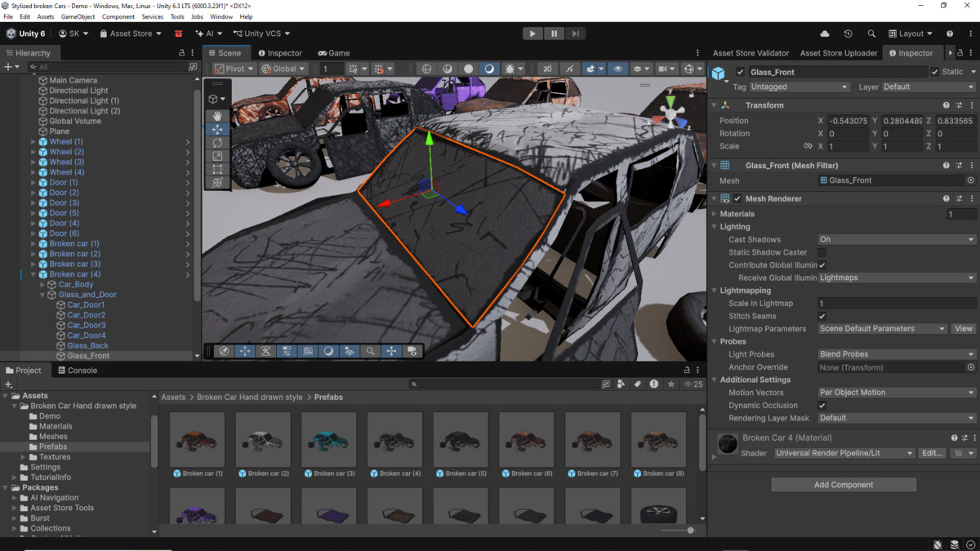Click the View button for Lightmap Parameters
Image resolution: width=980 pixels, height=551 pixels.
click(x=964, y=329)
